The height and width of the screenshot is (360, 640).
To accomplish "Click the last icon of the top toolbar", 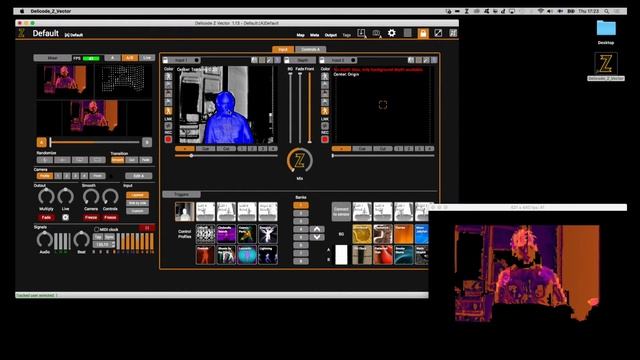I will coord(453,33).
